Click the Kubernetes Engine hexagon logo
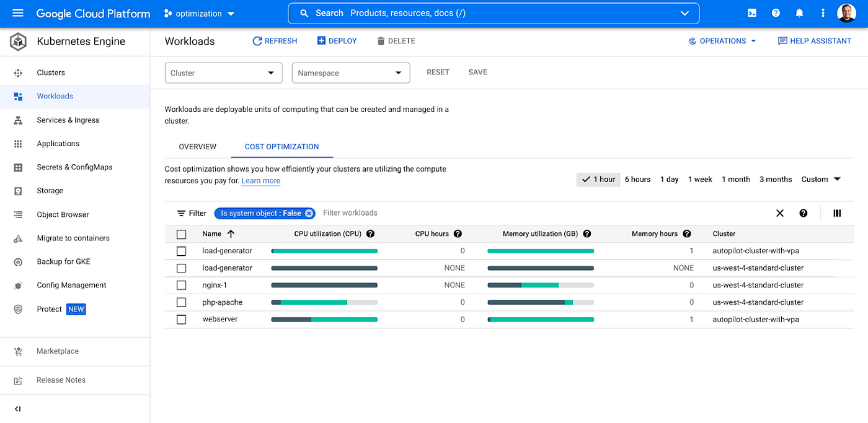This screenshot has height=423, width=868. pyautogui.click(x=18, y=41)
